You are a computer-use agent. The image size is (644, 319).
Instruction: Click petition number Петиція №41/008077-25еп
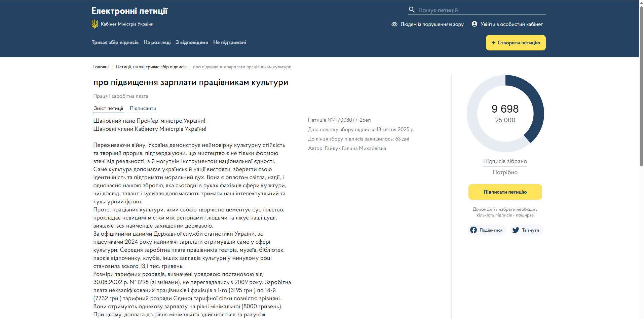[339, 120]
